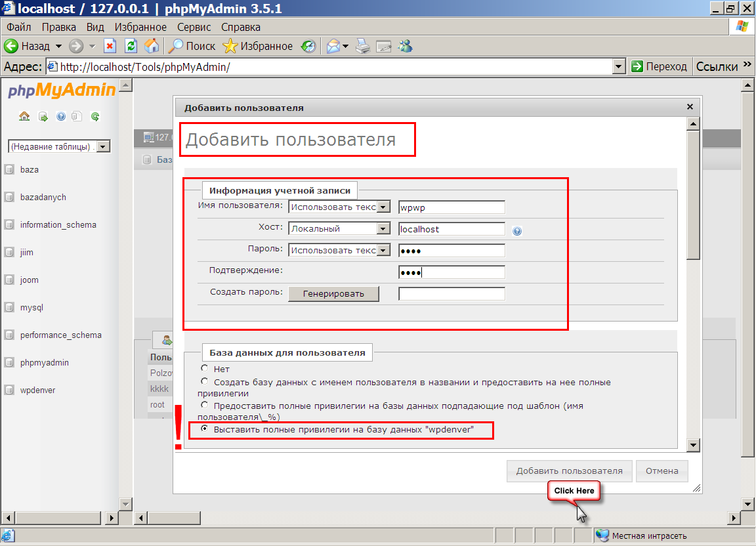Screen dimensions: 756x546
Task: Click the sidebar icon right of help icon
Action: 77,116
